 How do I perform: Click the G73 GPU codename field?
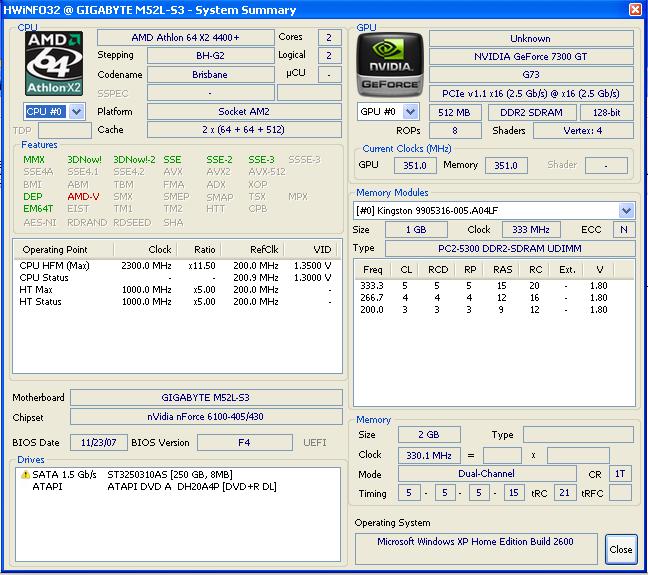coord(531,75)
